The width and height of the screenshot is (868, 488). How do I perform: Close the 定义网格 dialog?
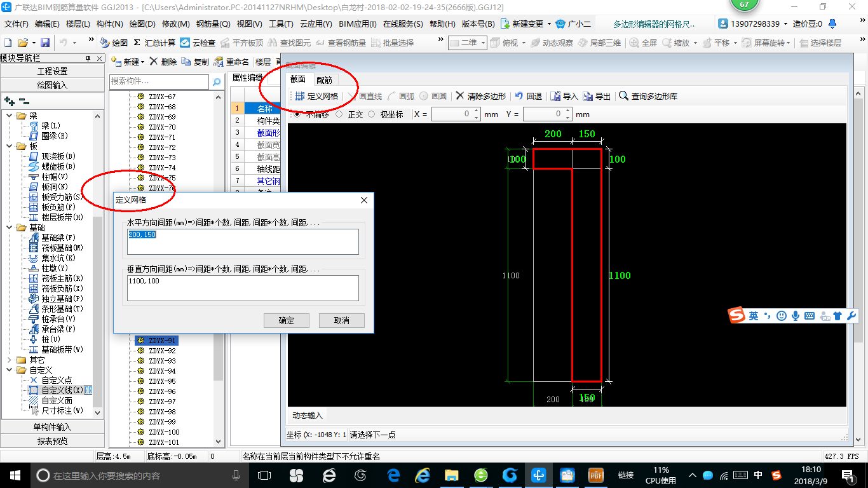pyautogui.click(x=364, y=200)
